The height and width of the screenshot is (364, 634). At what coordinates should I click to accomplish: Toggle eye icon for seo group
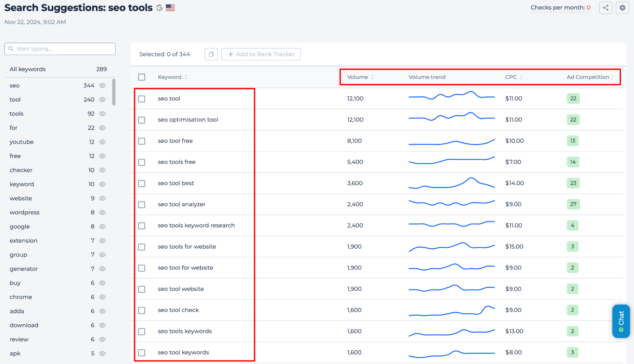point(102,86)
